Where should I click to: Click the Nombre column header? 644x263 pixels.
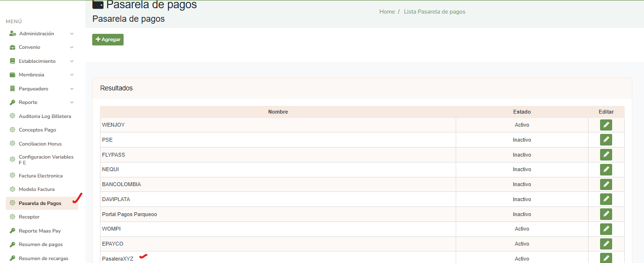[x=278, y=112]
